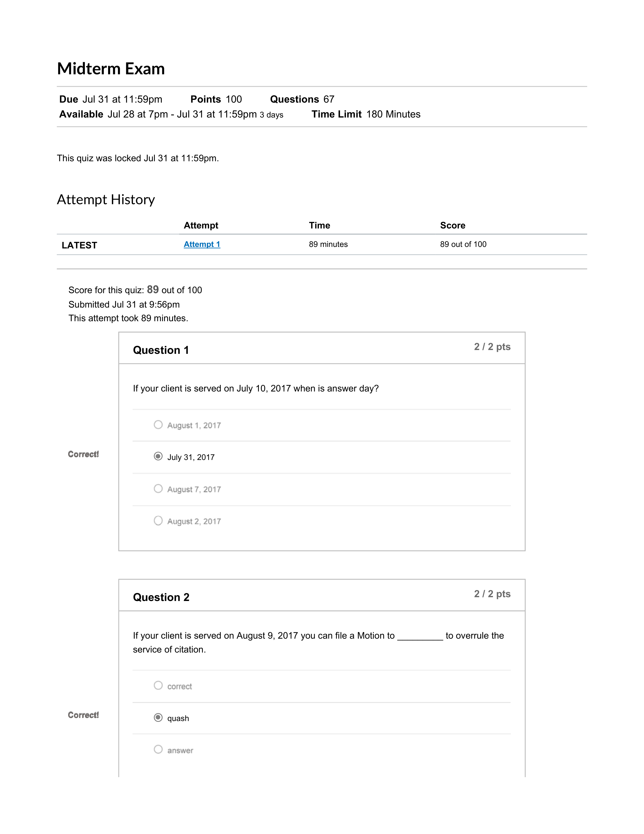The width and height of the screenshot is (644, 834).
Task: Click the Midterm Exam title
Action: pyautogui.click(x=111, y=69)
